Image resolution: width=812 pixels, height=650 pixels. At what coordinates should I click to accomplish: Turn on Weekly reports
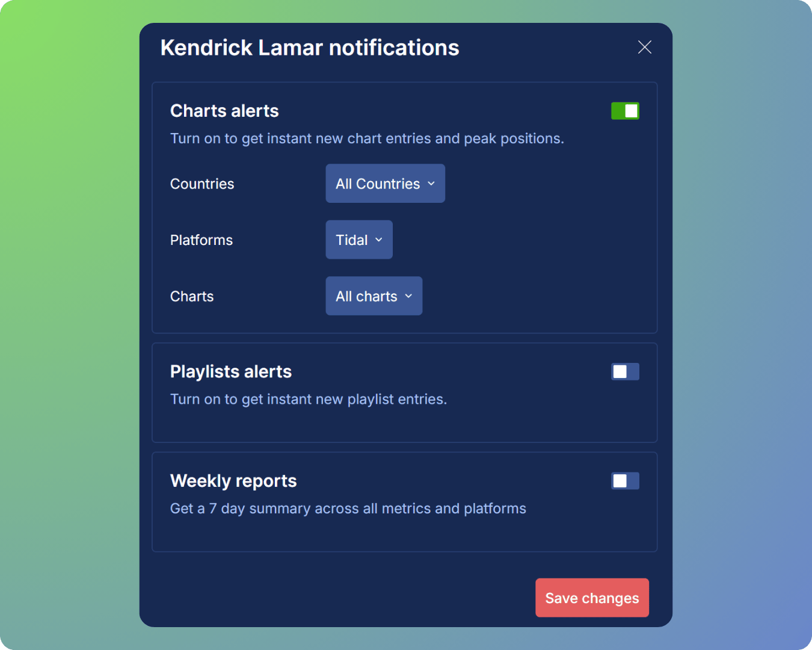pyautogui.click(x=625, y=481)
